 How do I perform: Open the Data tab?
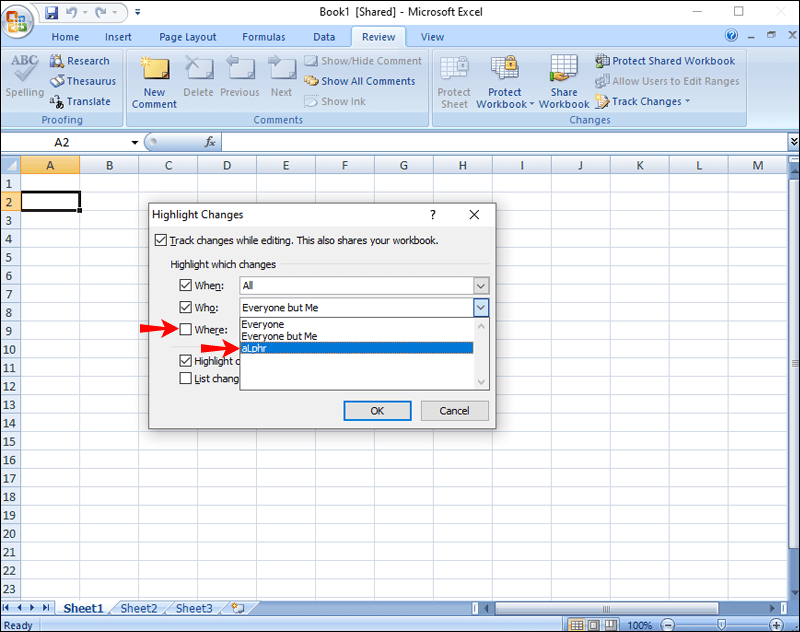(324, 37)
